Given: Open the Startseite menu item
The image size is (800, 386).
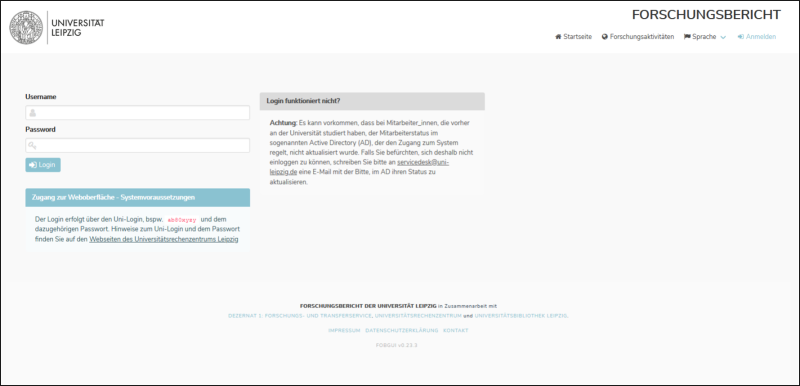Looking at the screenshot, I should click(x=573, y=37).
